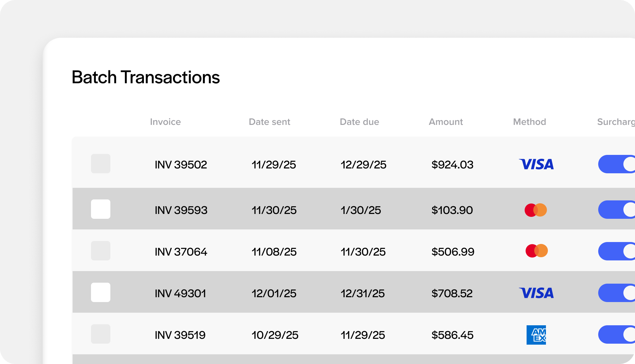Viewport: 635px width, 364px height.
Task: Click the Mastercard logo for INV 37064
Action: 536,251
